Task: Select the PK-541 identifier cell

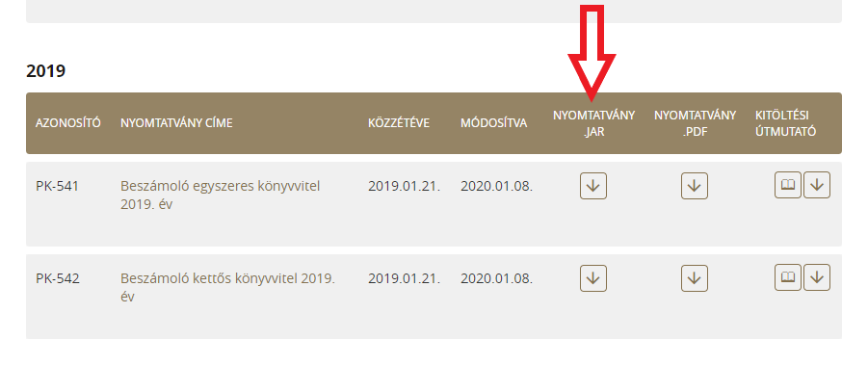Action: click(57, 187)
